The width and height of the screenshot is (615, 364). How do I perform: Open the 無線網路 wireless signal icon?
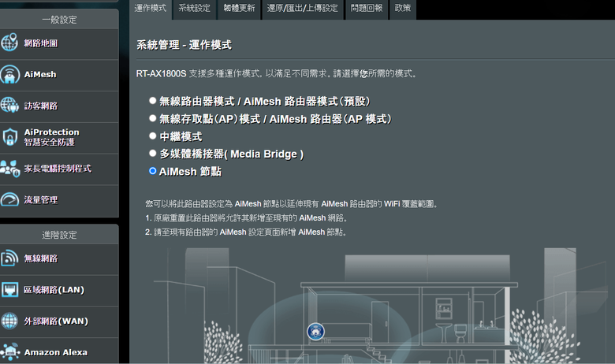click(x=9, y=258)
